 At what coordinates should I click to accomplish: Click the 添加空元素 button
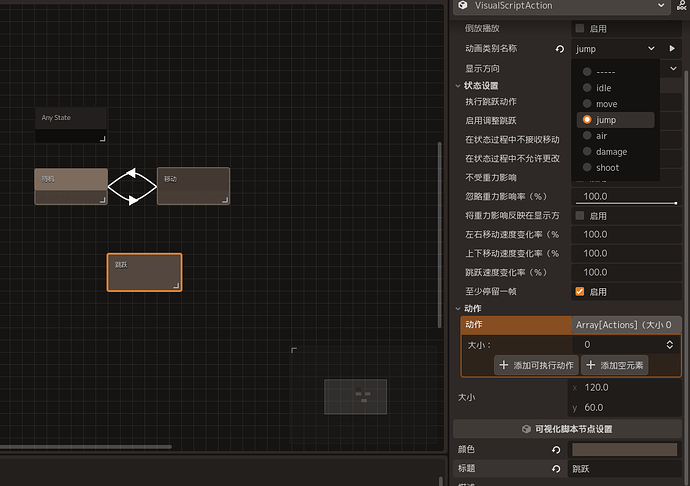pyautogui.click(x=614, y=365)
